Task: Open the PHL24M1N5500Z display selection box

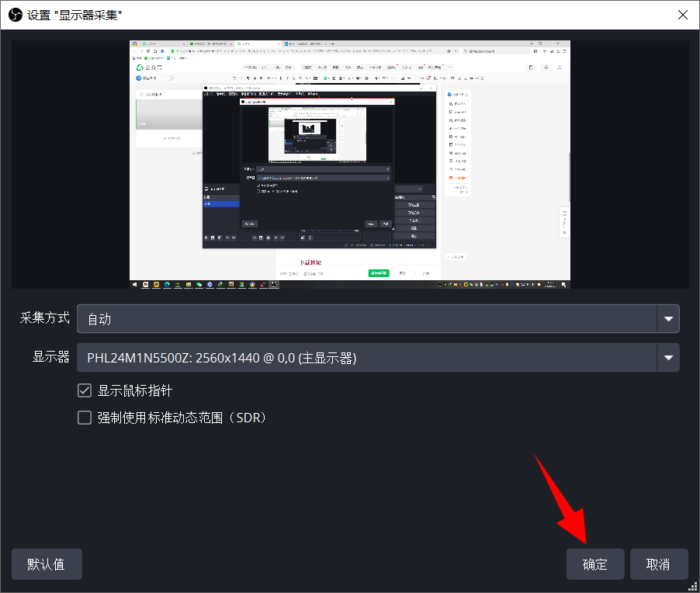Action: point(365,358)
